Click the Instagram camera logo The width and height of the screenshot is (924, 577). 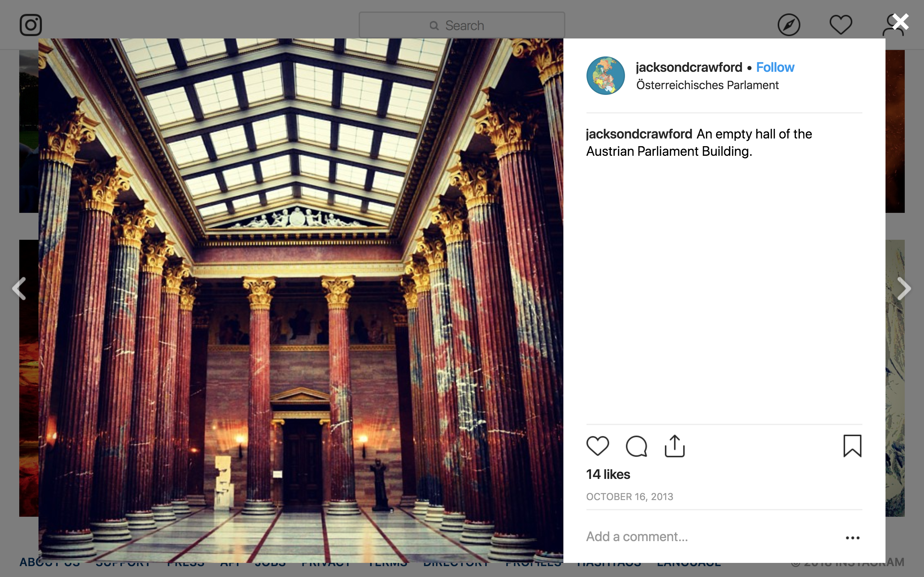point(30,25)
